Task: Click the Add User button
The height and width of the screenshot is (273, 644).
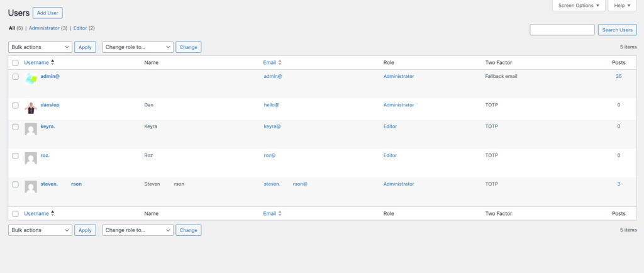Action: pos(48,13)
